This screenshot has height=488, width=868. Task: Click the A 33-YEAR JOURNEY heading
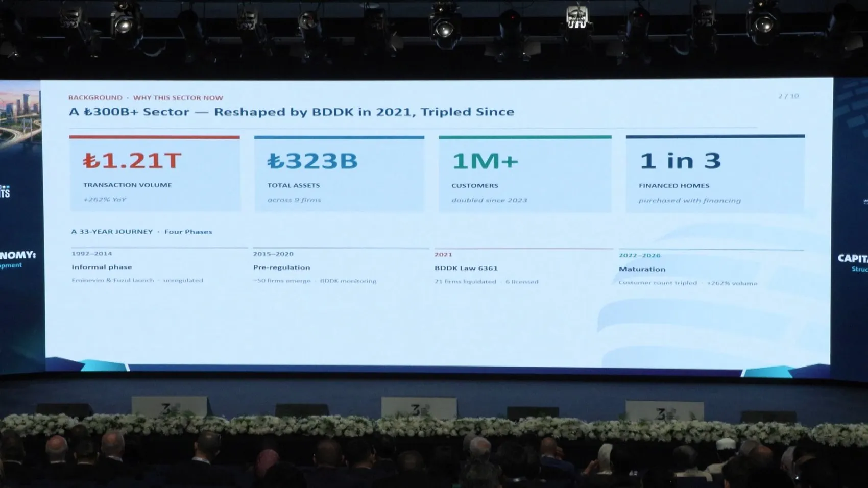(x=112, y=231)
